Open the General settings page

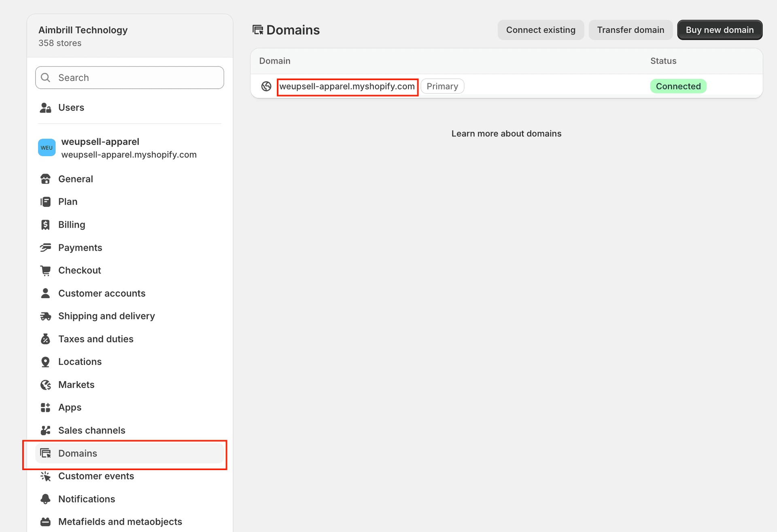click(129, 179)
